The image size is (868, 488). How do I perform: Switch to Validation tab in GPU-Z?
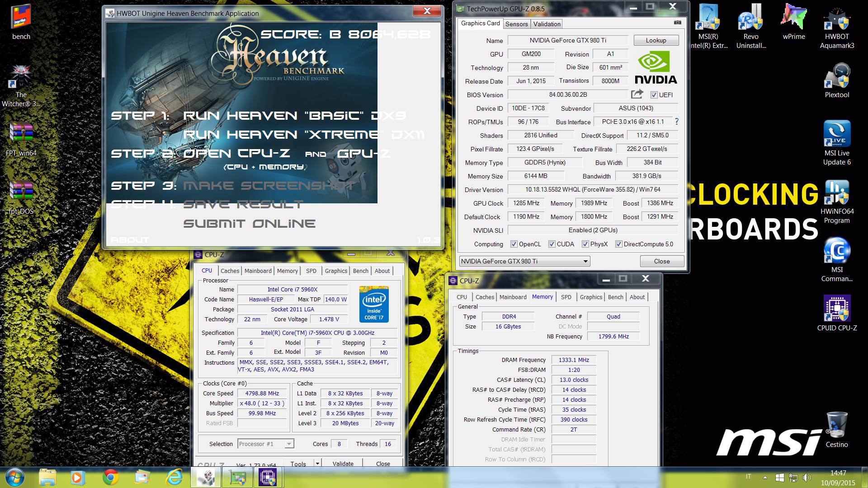click(547, 24)
